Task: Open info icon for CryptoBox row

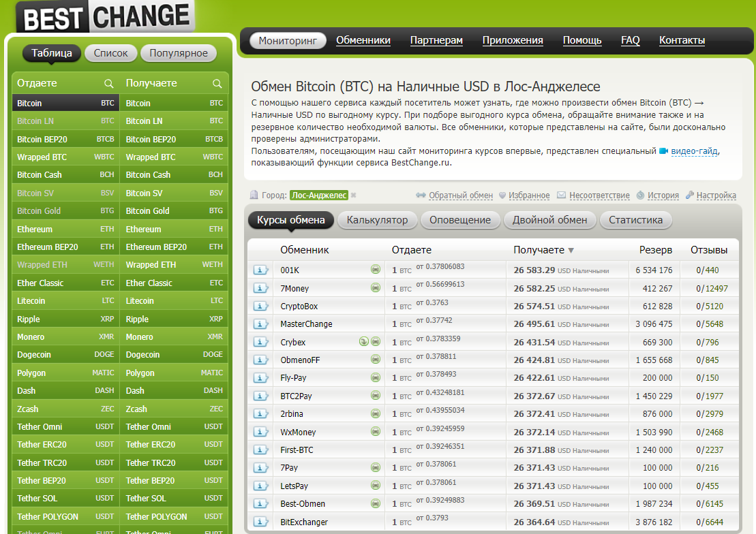Action: coord(260,306)
